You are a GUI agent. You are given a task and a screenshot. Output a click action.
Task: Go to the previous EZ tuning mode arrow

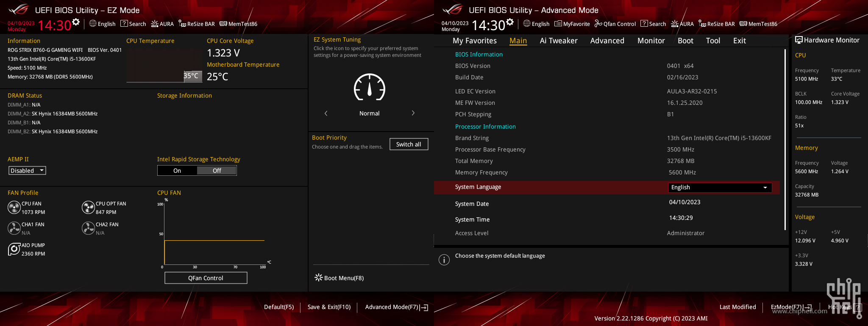326,113
